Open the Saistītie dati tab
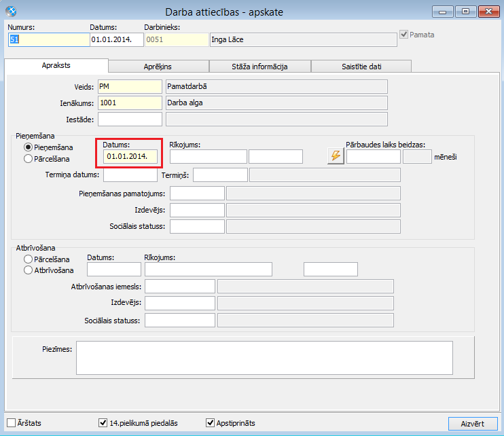The width and height of the screenshot is (504, 436). [361, 67]
